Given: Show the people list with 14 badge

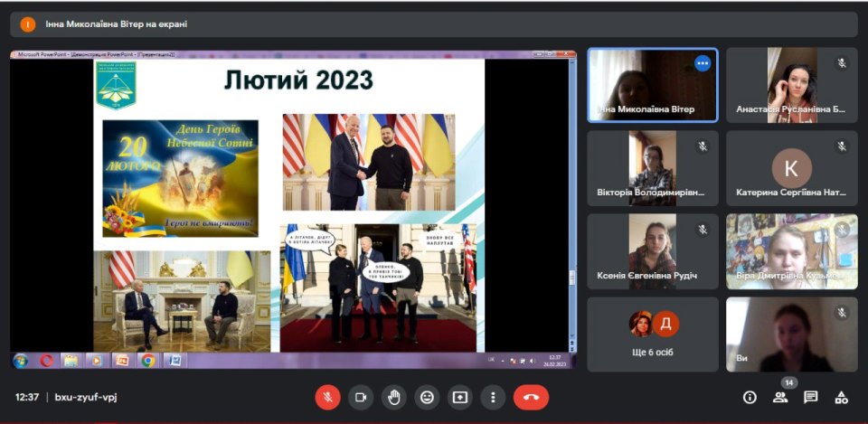Looking at the screenshot, I should [x=780, y=397].
